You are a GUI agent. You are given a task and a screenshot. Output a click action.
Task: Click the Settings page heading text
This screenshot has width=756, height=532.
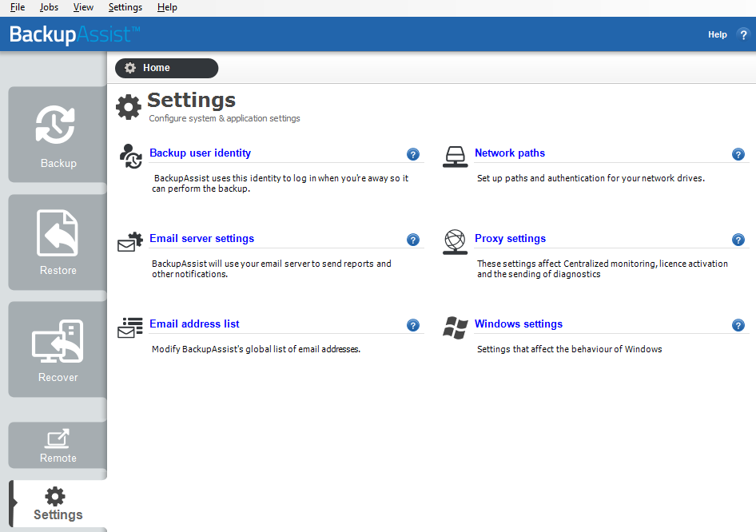click(x=192, y=100)
